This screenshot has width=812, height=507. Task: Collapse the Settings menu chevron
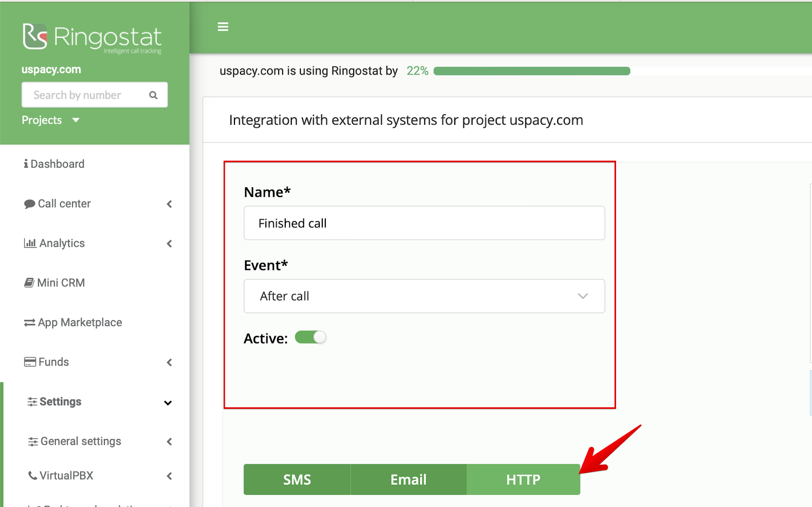click(x=168, y=403)
